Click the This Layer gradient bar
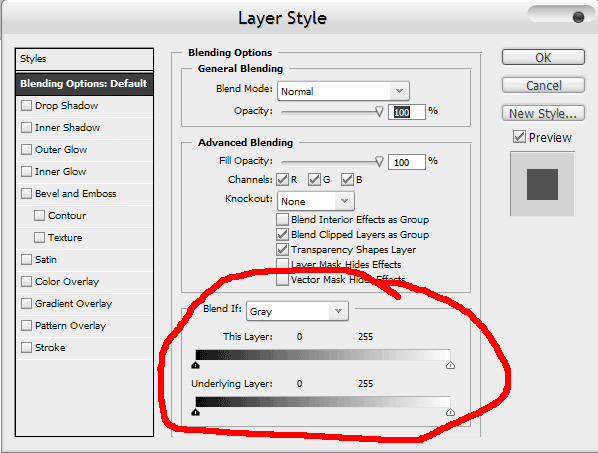This screenshot has height=453, width=598. point(323,355)
